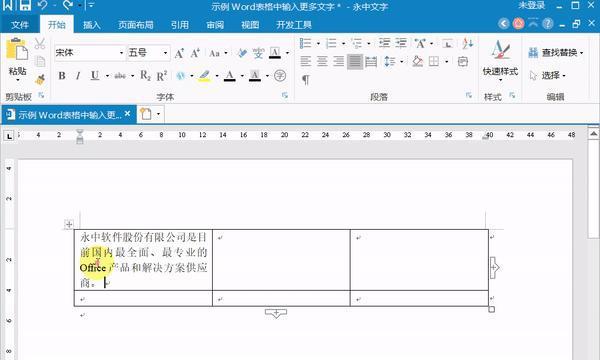
Task: Click the tab stop selector (L) on the ruler
Action: click(x=9, y=135)
